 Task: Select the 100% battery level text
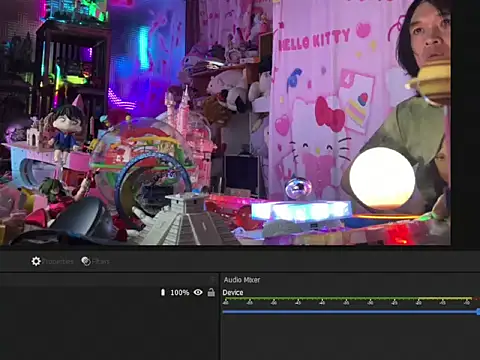coord(180,293)
